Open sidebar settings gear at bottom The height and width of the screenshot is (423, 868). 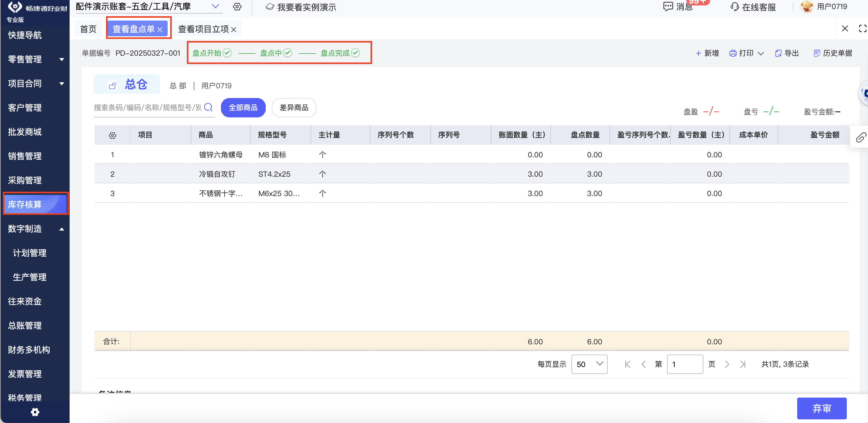coord(35,412)
